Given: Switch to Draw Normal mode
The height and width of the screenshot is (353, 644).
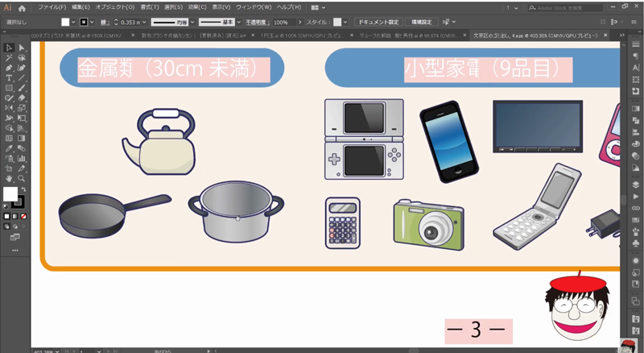Looking at the screenshot, I should tap(6, 226).
